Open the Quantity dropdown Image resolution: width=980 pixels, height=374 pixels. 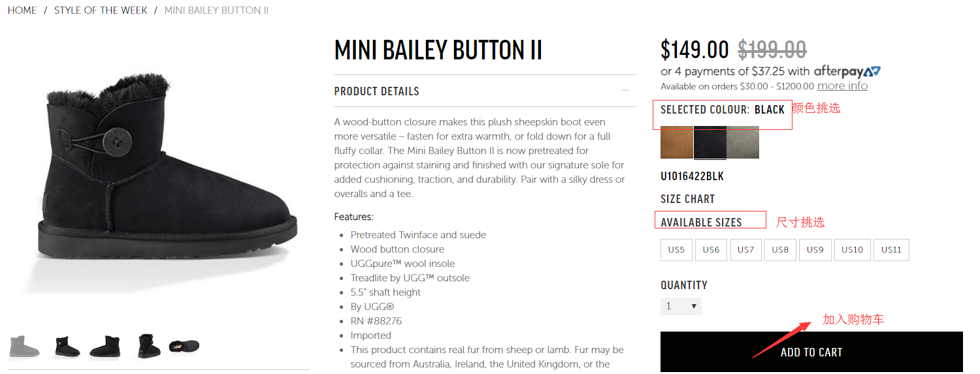click(681, 306)
